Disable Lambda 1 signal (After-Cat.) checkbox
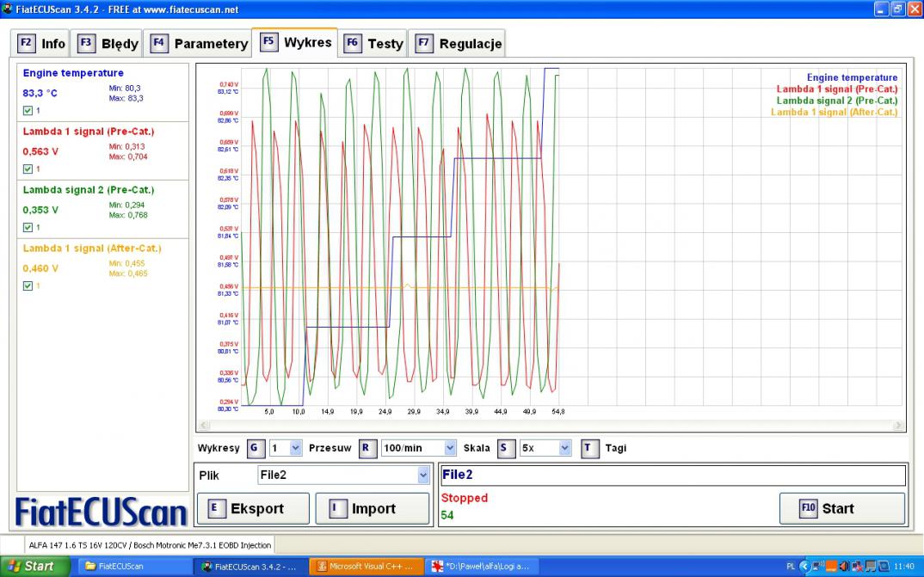Image resolution: width=924 pixels, height=577 pixels. point(28,286)
